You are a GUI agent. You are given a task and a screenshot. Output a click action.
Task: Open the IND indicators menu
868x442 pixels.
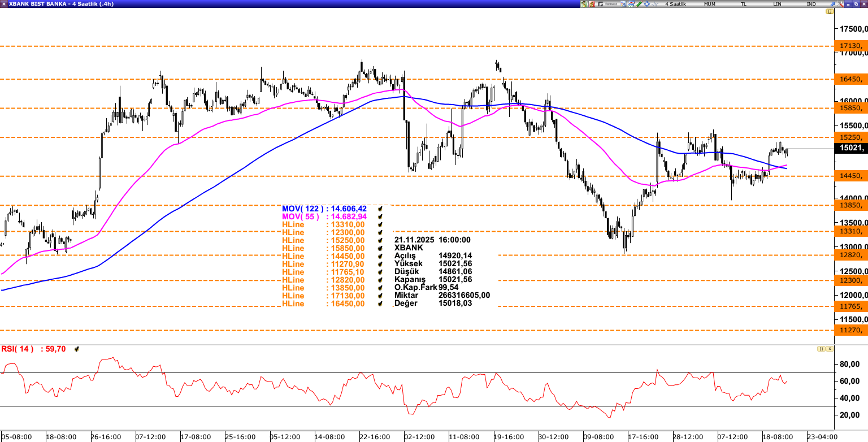(811, 4)
